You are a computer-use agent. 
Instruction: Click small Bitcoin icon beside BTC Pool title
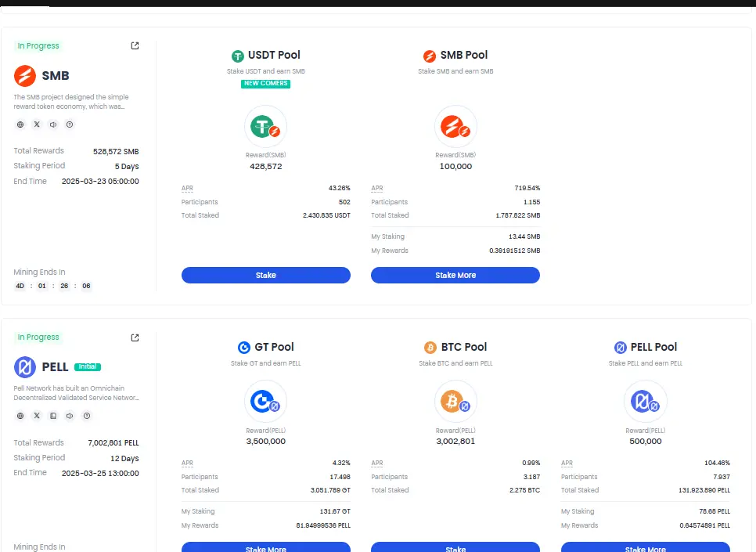(x=430, y=348)
